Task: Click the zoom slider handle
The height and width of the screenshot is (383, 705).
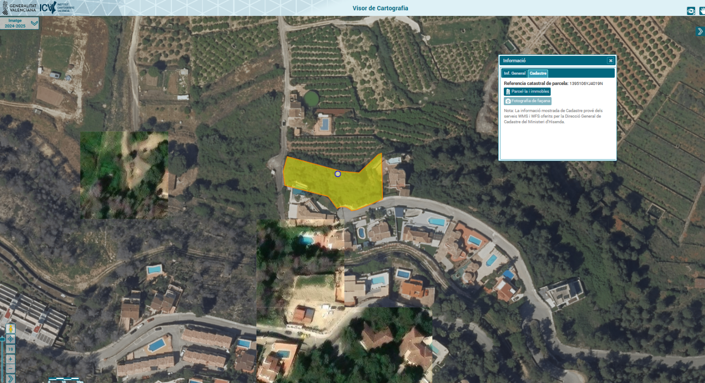Action: [2, 339]
